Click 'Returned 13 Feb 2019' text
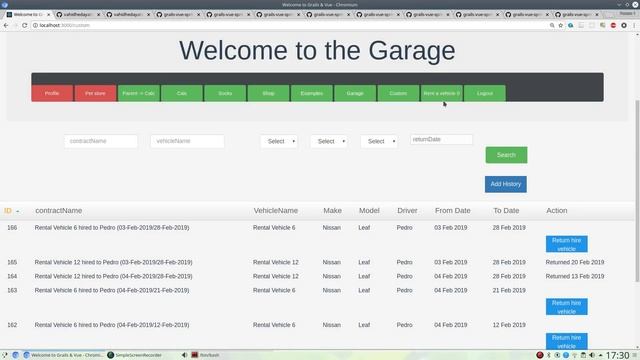Viewport: 640px width, 360px height. (x=575, y=276)
